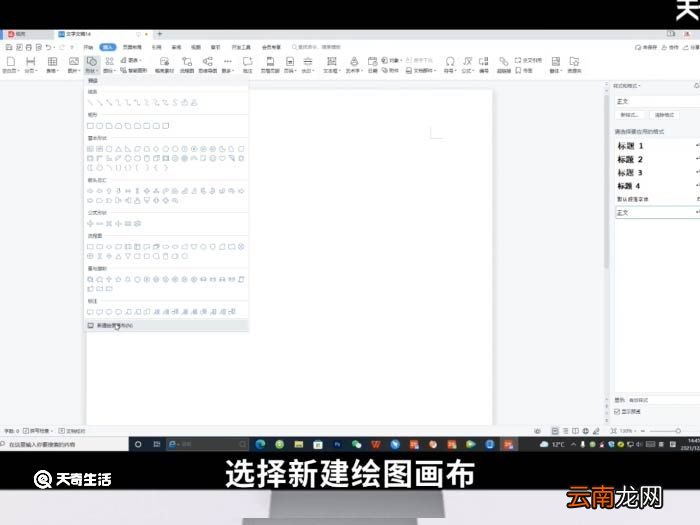
Task: Click the Attachment button
Action: tap(390, 71)
